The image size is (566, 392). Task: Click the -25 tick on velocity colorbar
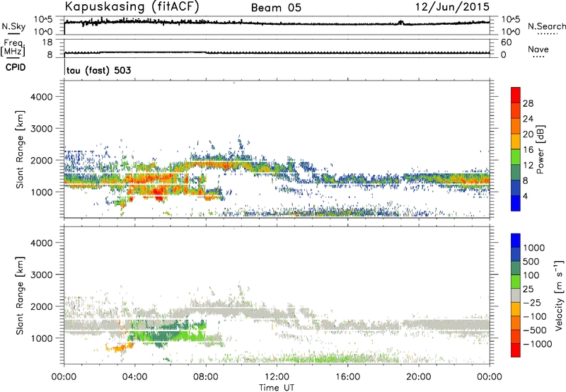tap(533, 303)
